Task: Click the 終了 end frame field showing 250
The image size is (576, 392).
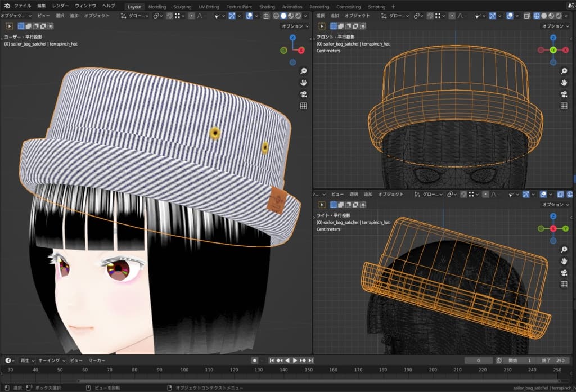Action: [x=553, y=360]
